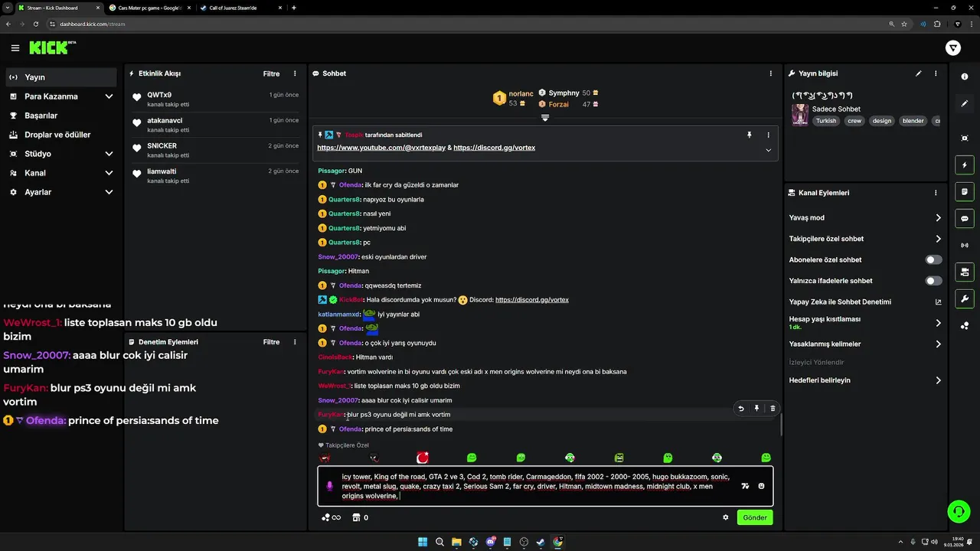980x551 pixels.
Task: Edit stream info with the Yayın bilgisi pencil
Action: 919,73
